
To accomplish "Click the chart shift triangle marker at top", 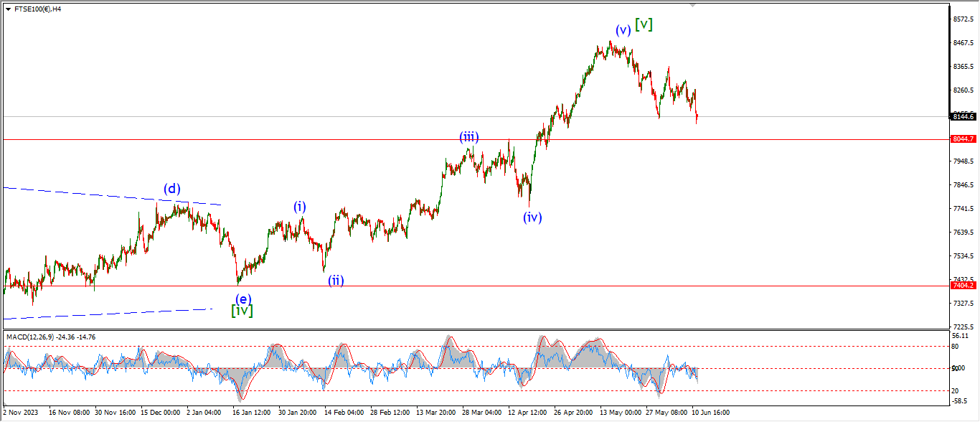I will coord(692,5).
